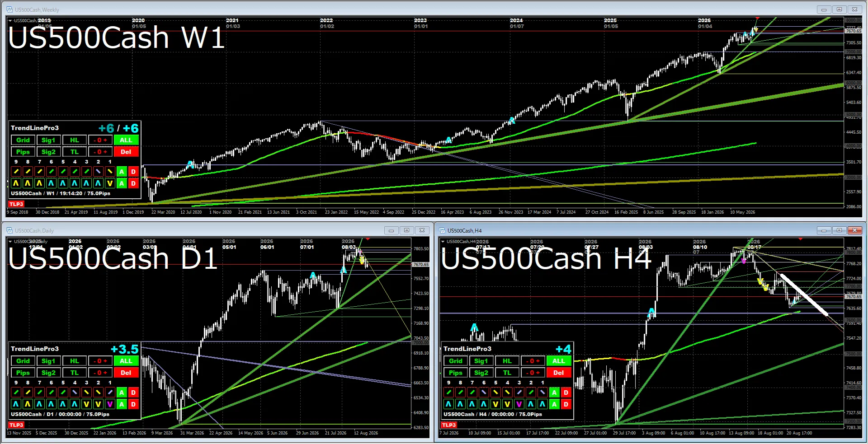The image size is (868, 444).
Task: Click the TLP3 label on the Weekly chart
Action: tap(16, 204)
